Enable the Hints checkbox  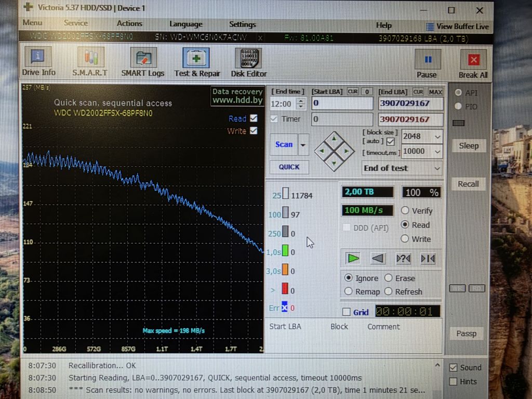tap(453, 381)
